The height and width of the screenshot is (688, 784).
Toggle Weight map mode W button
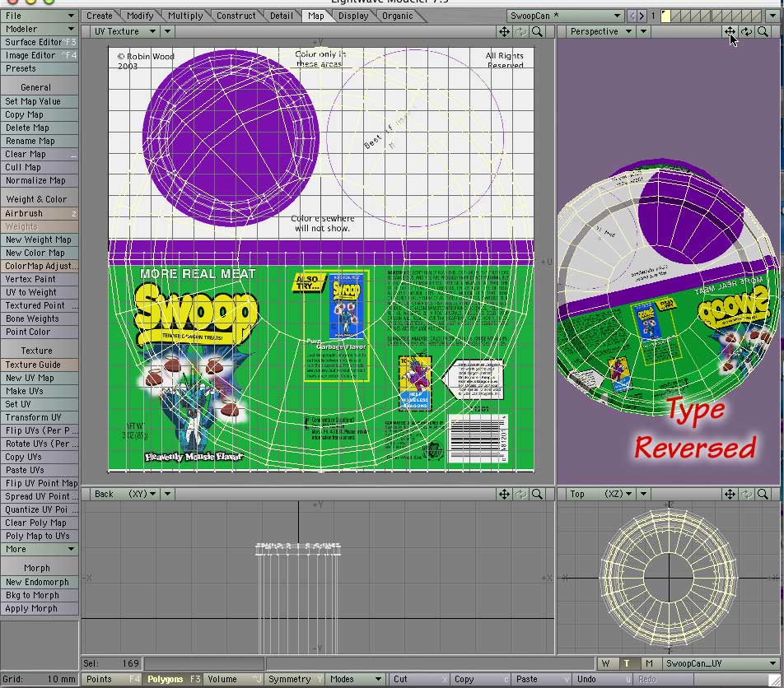coord(606,663)
